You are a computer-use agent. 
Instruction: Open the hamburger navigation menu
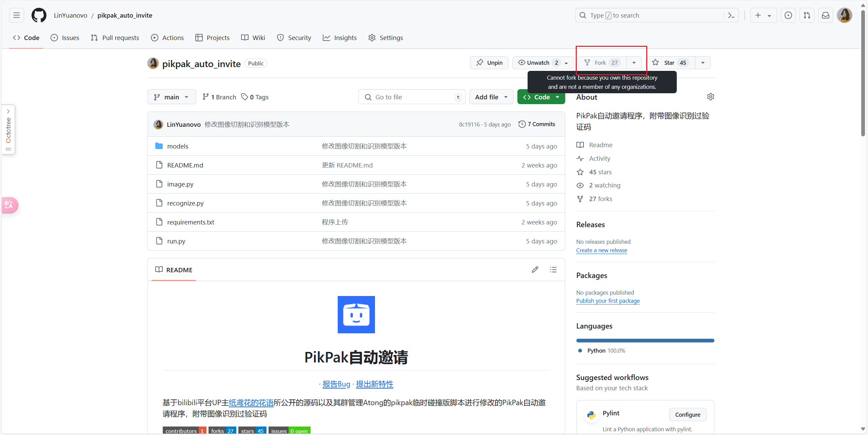click(17, 15)
